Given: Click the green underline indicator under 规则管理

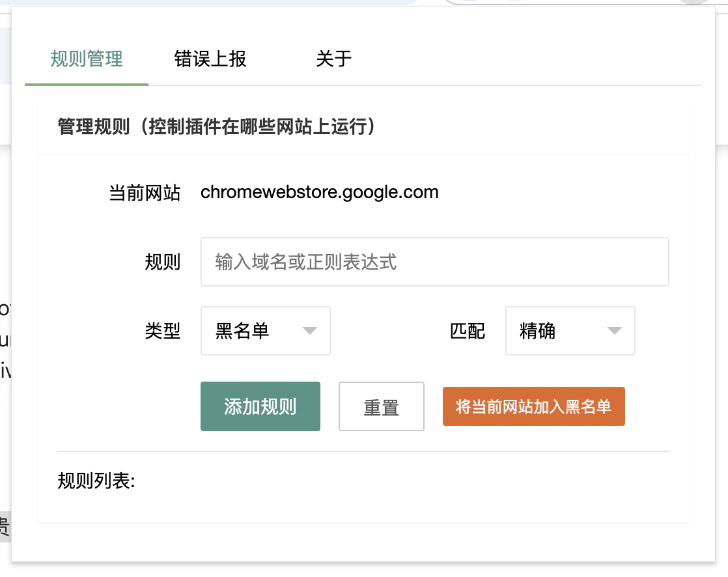Looking at the screenshot, I should [85, 83].
